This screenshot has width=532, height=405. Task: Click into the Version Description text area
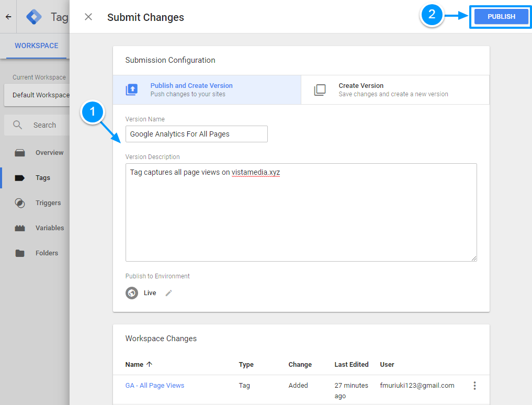tap(301, 212)
